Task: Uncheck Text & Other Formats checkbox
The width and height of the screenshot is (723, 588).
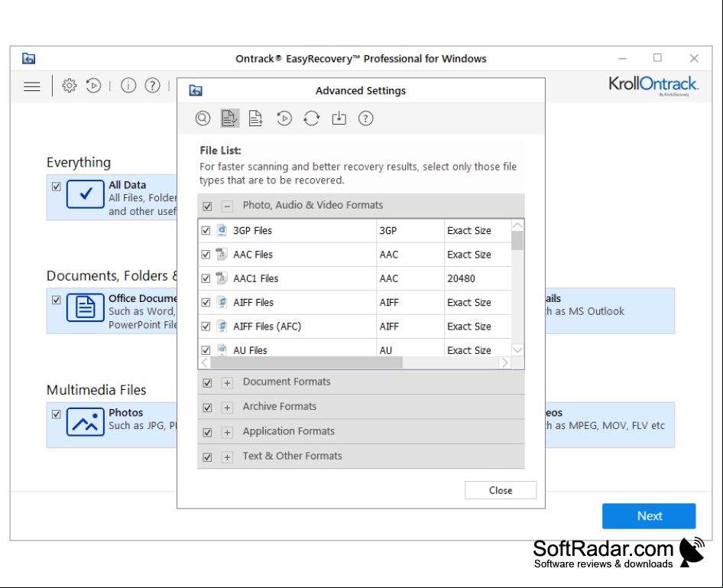Action: pyautogui.click(x=207, y=457)
